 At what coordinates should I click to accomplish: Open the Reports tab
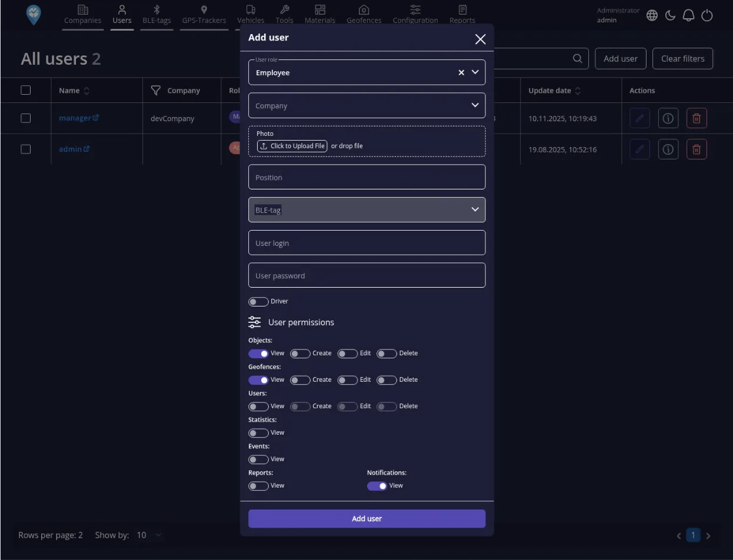tap(462, 15)
